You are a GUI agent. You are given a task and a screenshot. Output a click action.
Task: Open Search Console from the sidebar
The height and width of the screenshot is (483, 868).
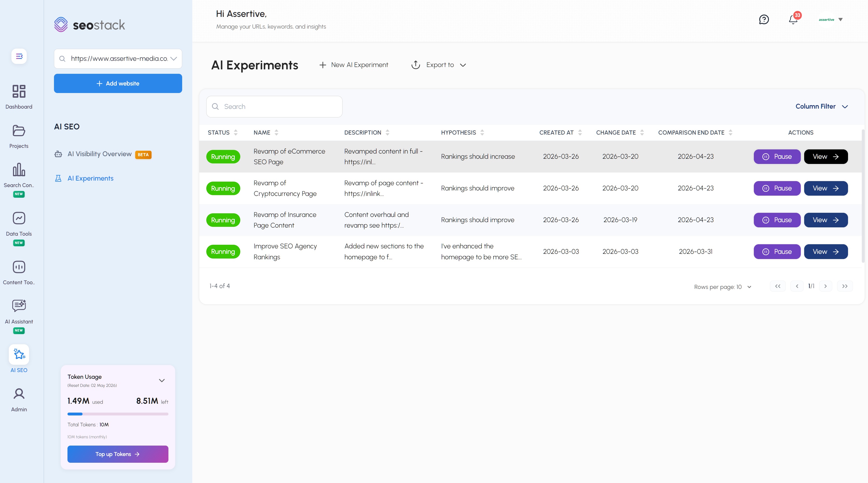[19, 175]
